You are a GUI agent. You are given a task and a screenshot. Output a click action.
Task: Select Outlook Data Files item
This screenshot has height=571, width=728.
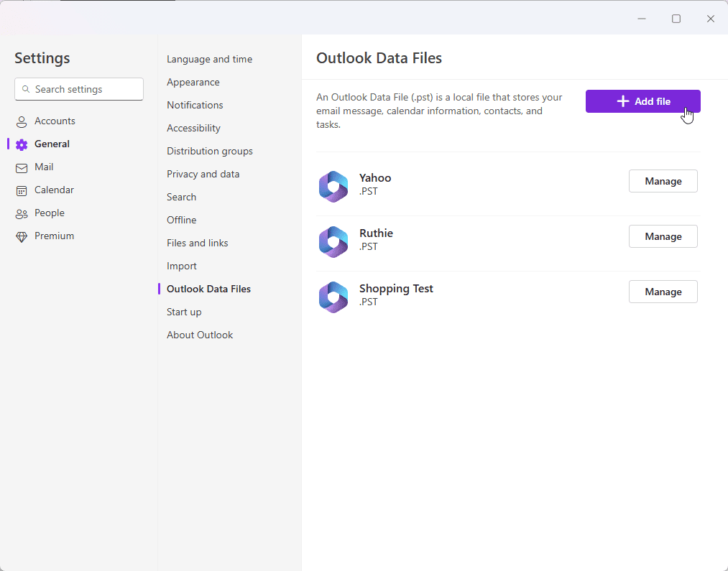pos(208,289)
